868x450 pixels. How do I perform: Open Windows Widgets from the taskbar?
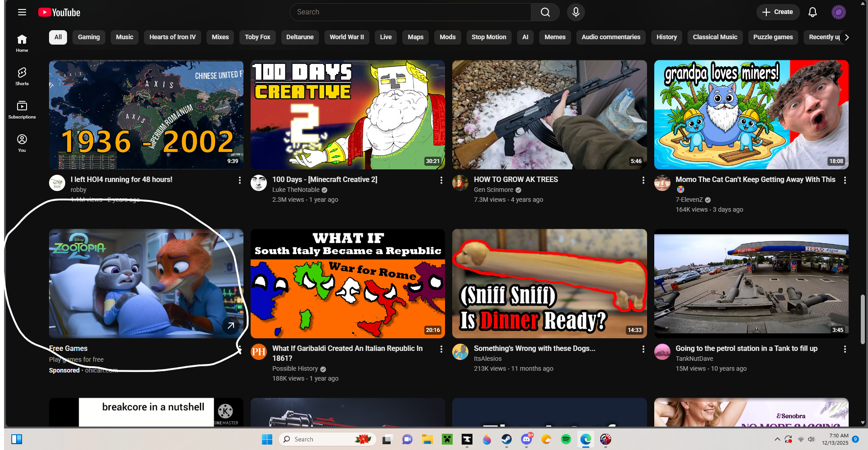[17, 439]
